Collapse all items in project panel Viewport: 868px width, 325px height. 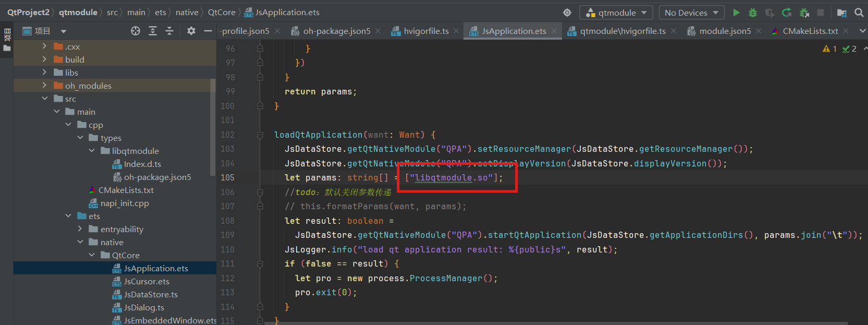(169, 31)
